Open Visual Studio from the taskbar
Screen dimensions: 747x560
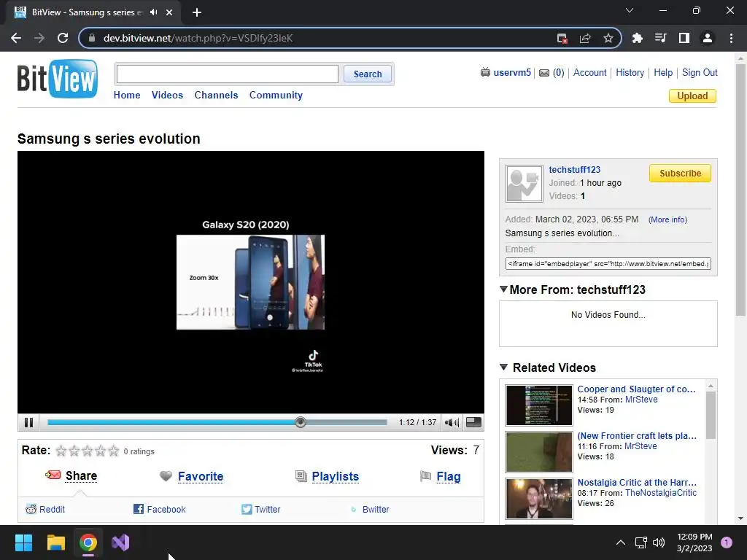tap(120, 542)
